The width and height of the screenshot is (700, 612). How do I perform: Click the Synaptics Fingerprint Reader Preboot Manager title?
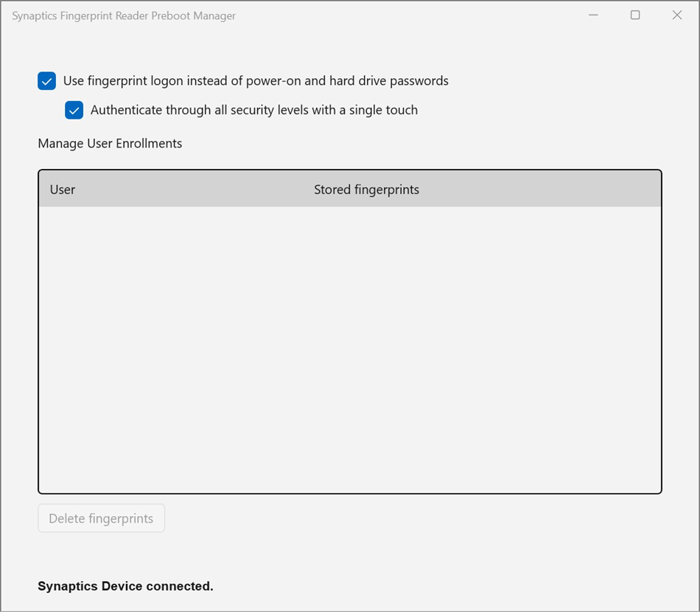[x=124, y=15]
